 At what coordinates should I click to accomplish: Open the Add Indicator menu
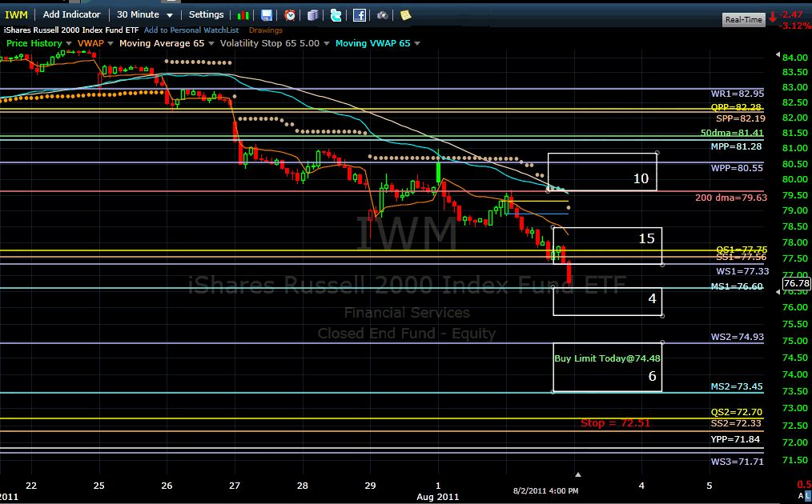point(71,14)
